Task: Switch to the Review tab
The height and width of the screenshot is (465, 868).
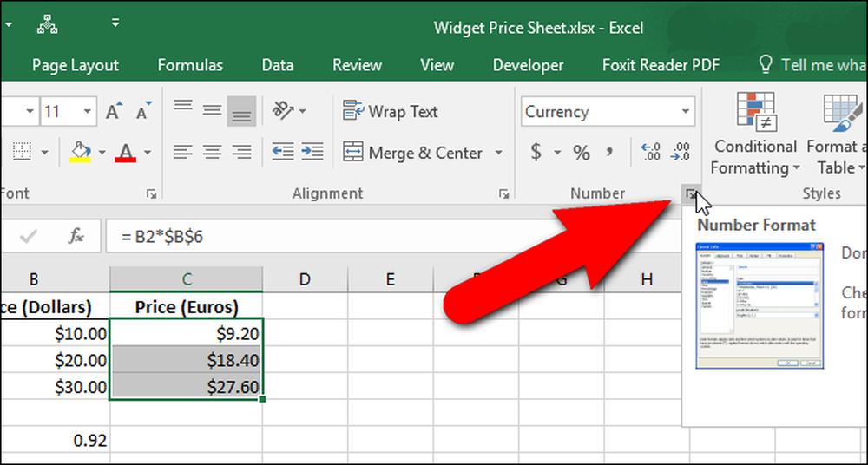Action: [x=357, y=65]
